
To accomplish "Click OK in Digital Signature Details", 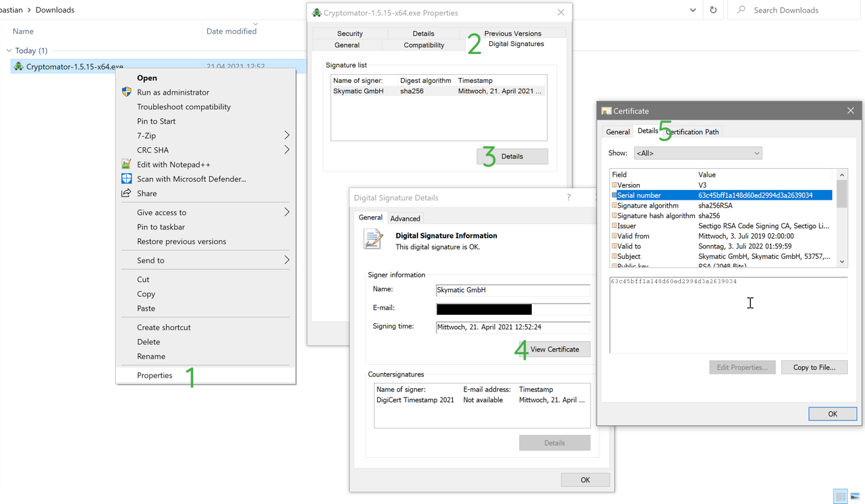I will tap(585, 480).
